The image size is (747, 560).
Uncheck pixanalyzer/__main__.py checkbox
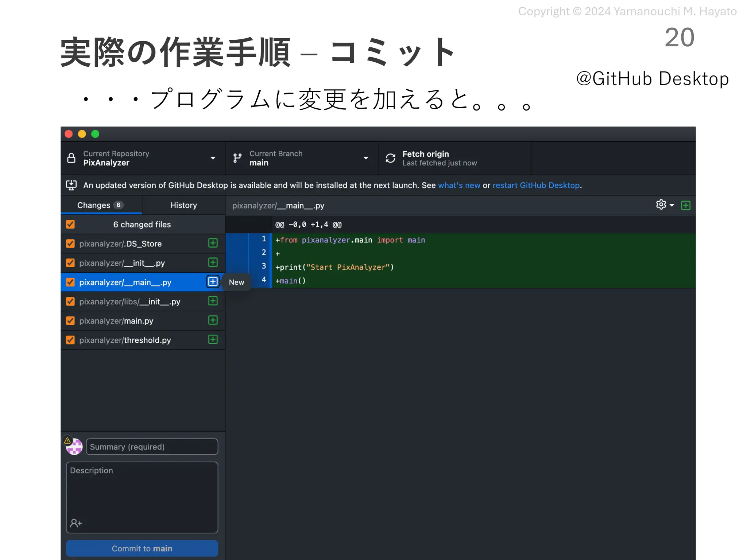pos(70,282)
